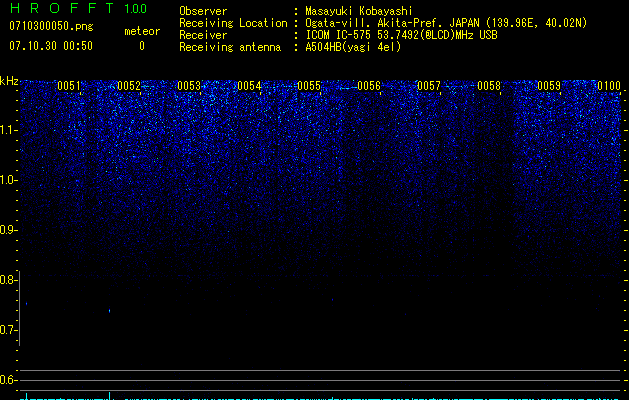Click observer name Masayuki Kobayashi
The width and height of the screenshot is (629, 400).
click(359, 11)
